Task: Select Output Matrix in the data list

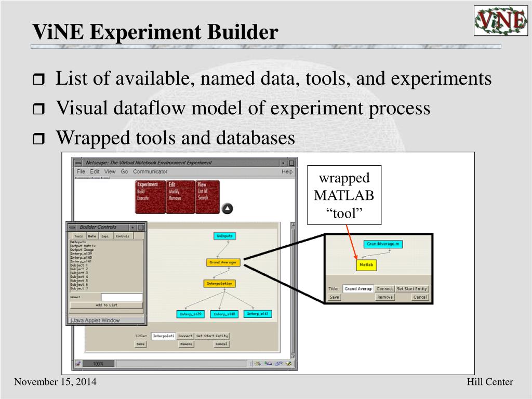Action: tap(83, 246)
